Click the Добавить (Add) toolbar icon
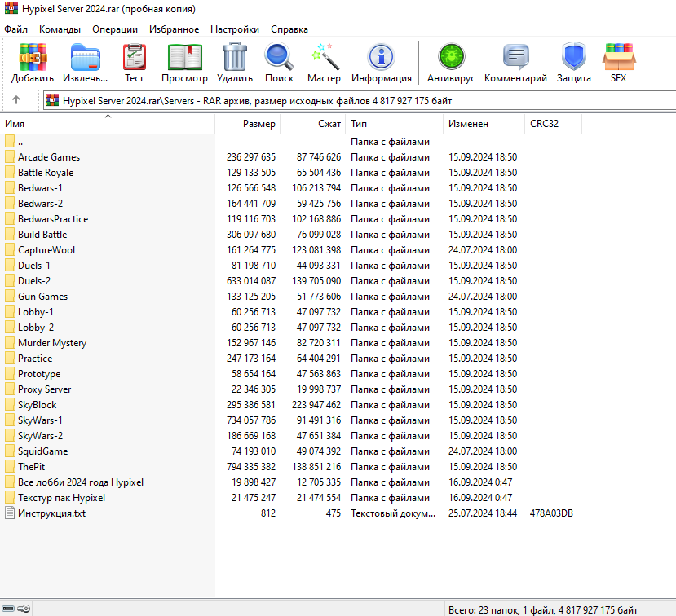676x616 pixels. click(x=33, y=57)
